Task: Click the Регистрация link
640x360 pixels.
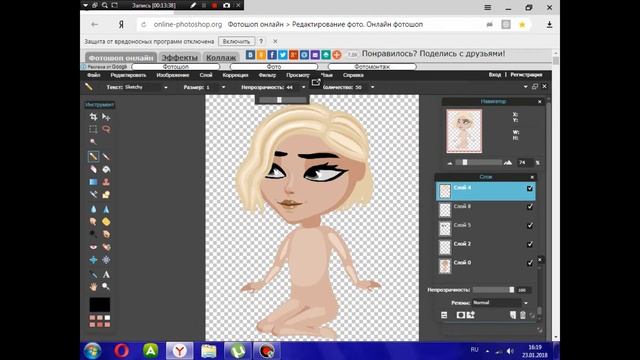Action: [526, 75]
